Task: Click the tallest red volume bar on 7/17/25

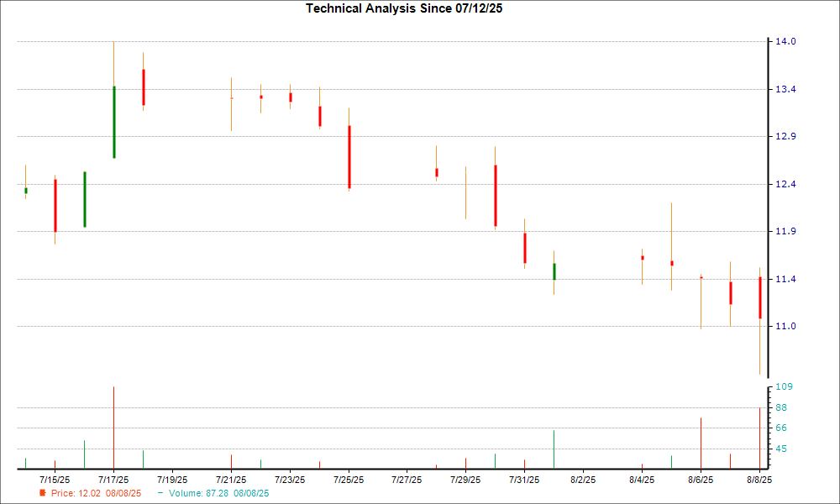Action: pyautogui.click(x=113, y=428)
